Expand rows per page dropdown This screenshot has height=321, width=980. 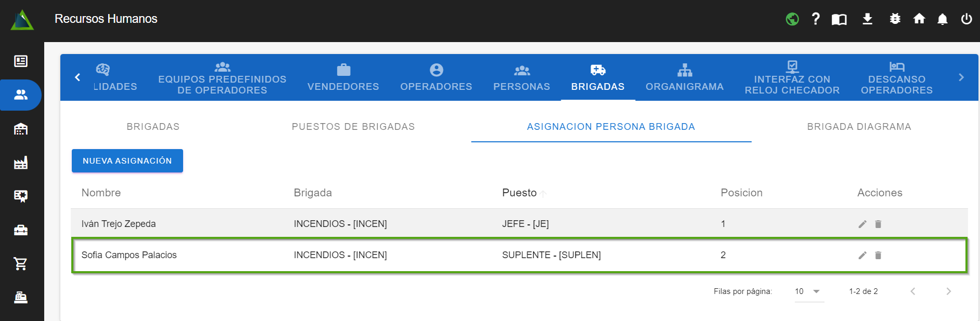816,291
